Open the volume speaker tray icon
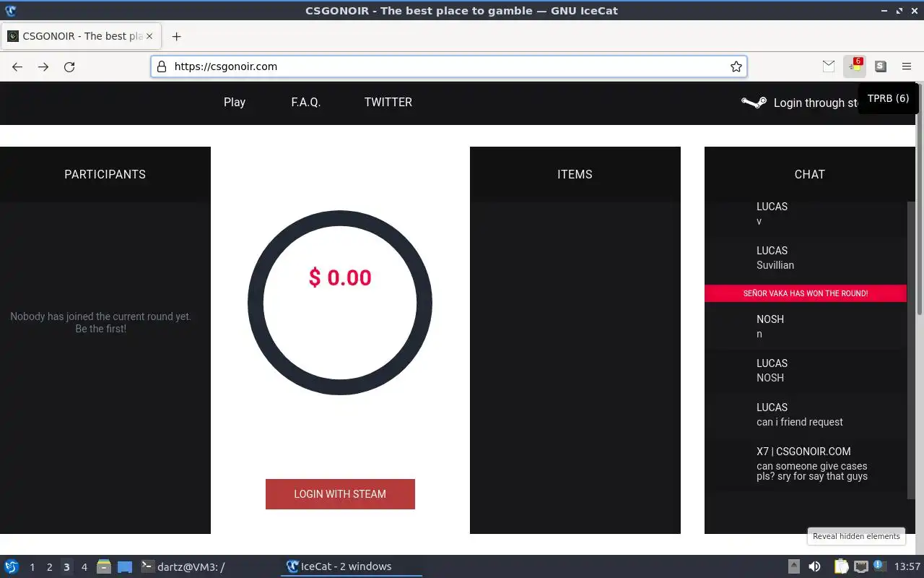 click(814, 566)
